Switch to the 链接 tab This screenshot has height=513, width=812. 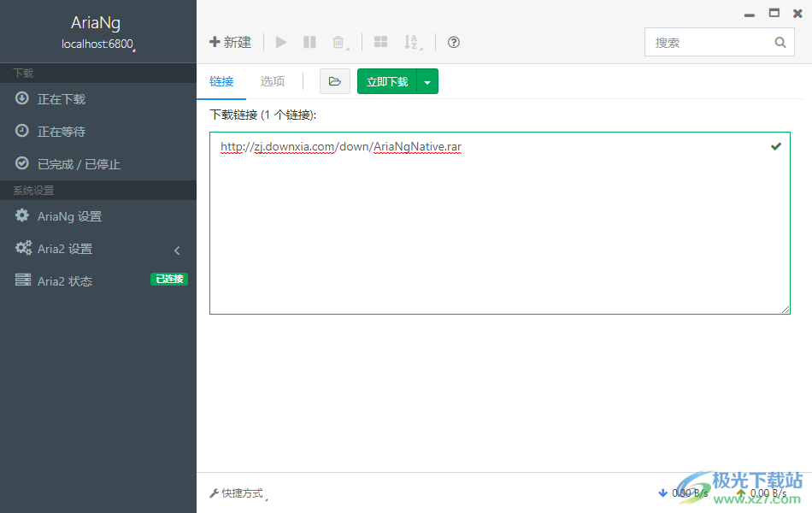tap(221, 81)
